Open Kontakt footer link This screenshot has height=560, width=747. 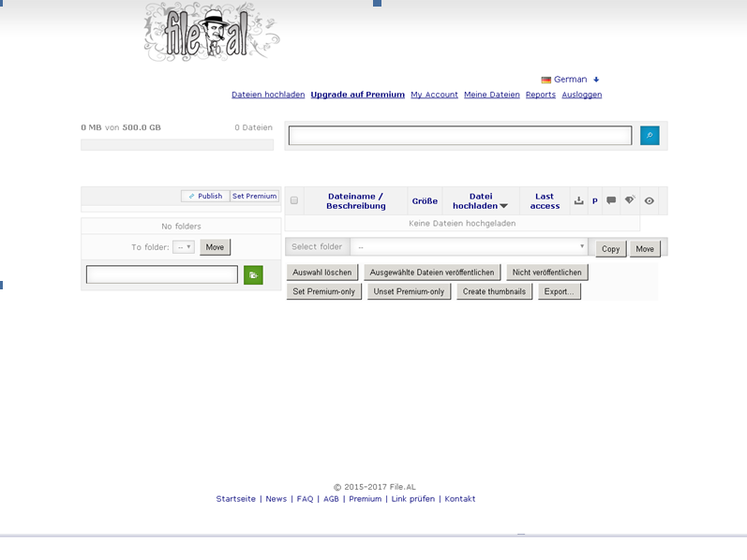(460, 499)
